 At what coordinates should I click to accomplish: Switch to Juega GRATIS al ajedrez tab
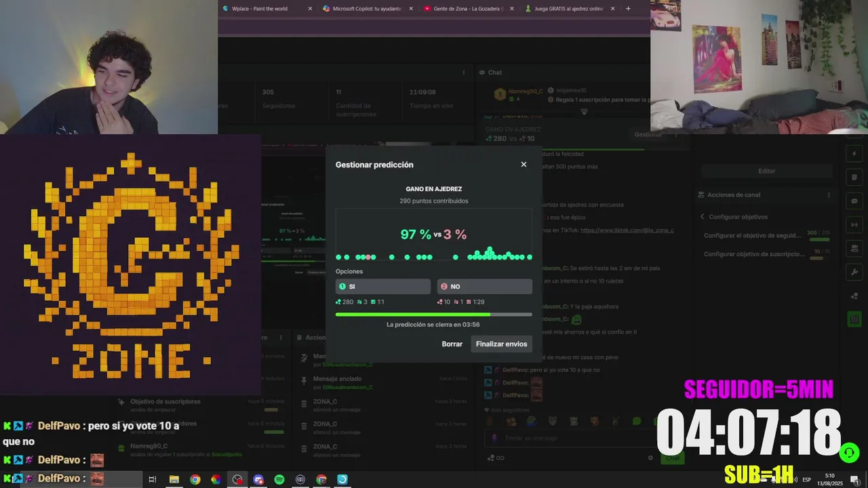(568, 9)
